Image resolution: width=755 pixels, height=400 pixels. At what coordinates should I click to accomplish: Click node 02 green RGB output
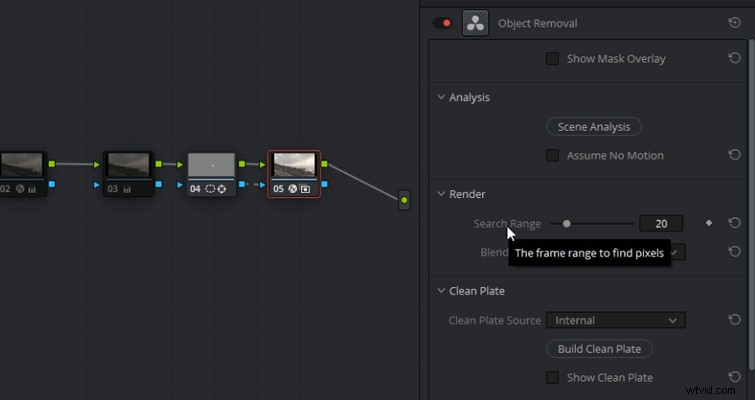tap(52, 164)
